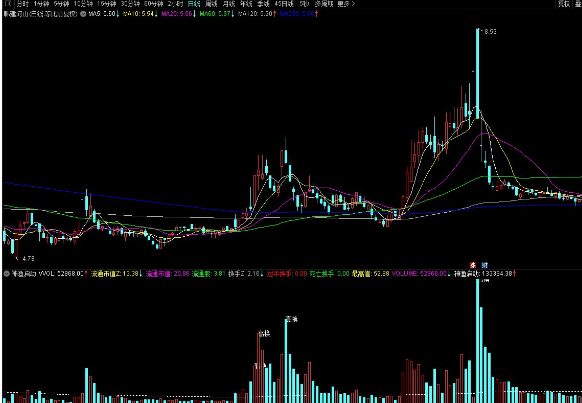The image size is (582, 403).
Task: Open the 多周期 multi-period view
Action: [324, 4]
